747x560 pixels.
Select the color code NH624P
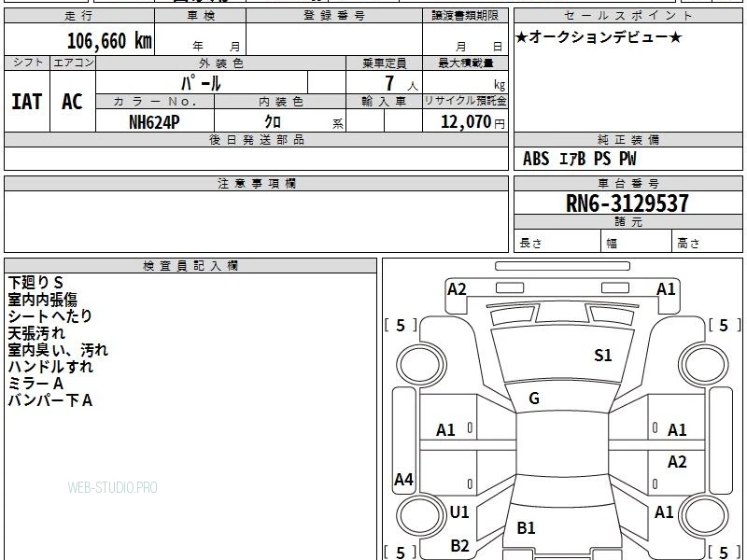tap(154, 122)
